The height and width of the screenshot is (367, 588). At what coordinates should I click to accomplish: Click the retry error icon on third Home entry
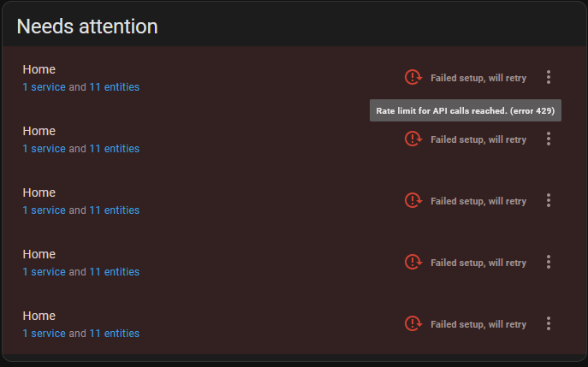413,200
